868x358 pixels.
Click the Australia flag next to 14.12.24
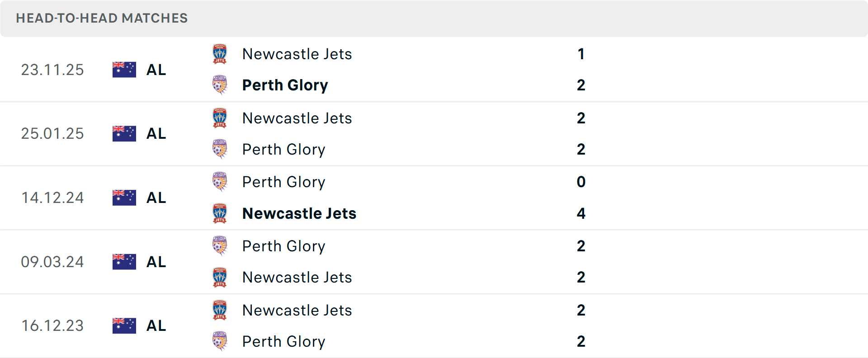pos(124,198)
